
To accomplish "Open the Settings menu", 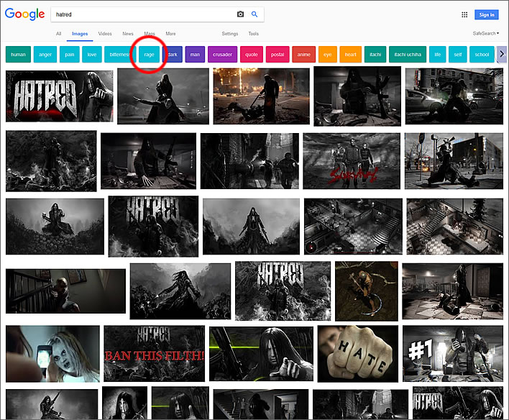I will point(230,34).
